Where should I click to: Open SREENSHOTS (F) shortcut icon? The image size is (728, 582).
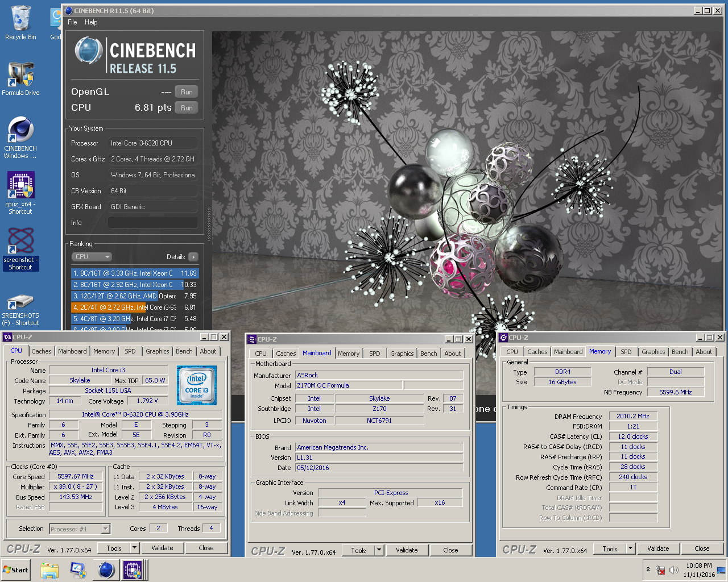pyautogui.click(x=20, y=309)
